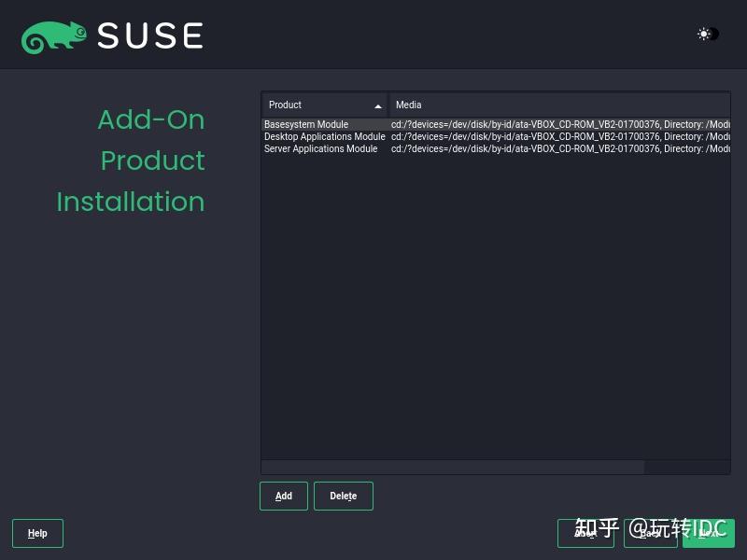Viewport: 747px width, 560px height.
Task: Click the Next button
Action: point(711,533)
